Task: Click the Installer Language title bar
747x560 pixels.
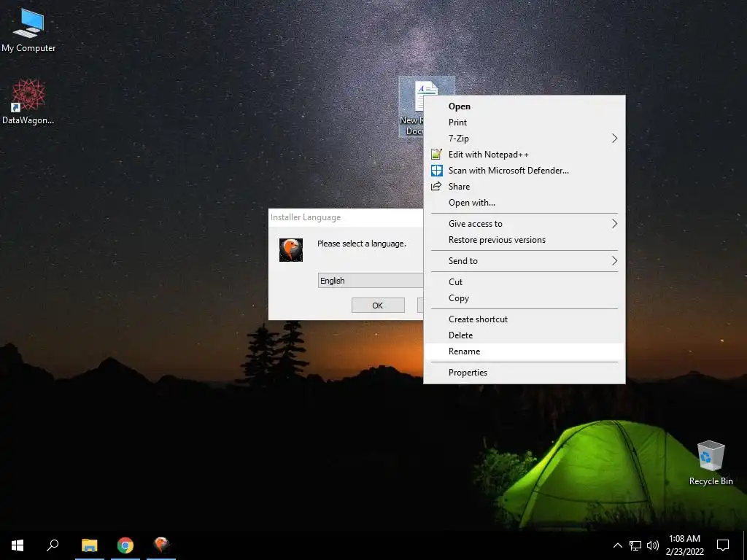Action: 345,217
